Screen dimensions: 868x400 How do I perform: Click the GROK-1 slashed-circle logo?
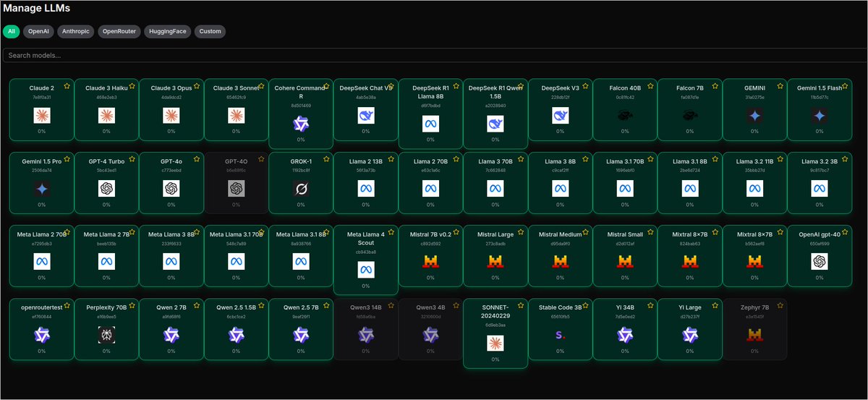(301, 188)
